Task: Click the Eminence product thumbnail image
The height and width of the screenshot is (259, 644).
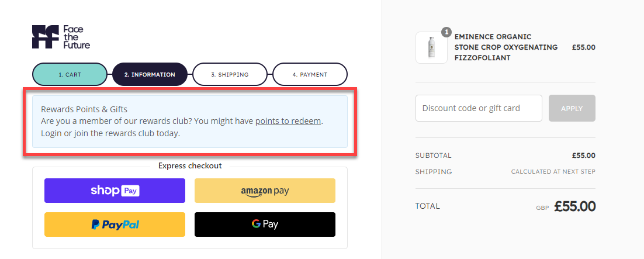Action: click(x=432, y=47)
